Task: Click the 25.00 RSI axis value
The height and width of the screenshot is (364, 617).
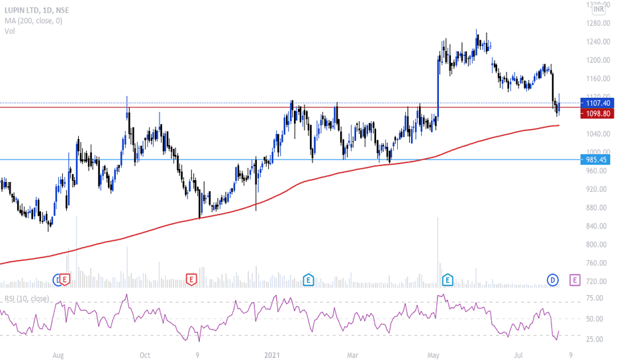Action: 594,340
